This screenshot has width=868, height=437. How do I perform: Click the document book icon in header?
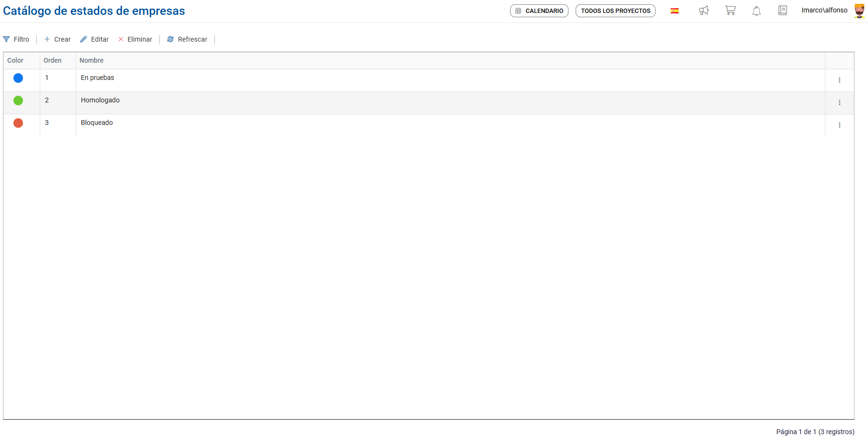click(x=783, y=11)
